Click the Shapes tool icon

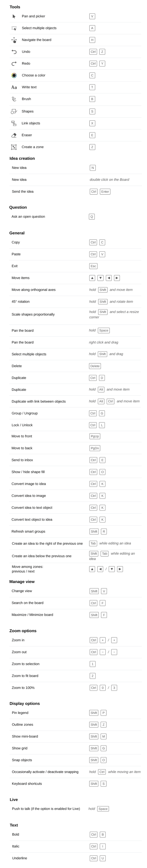[14, 111]
